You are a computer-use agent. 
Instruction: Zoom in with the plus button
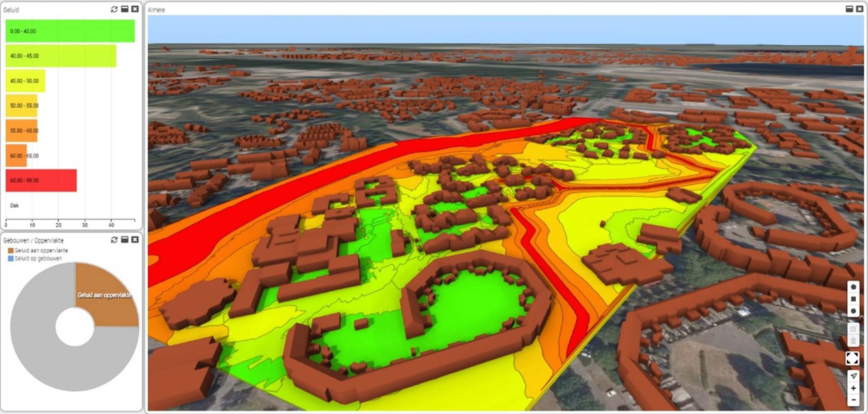(853, 388)
